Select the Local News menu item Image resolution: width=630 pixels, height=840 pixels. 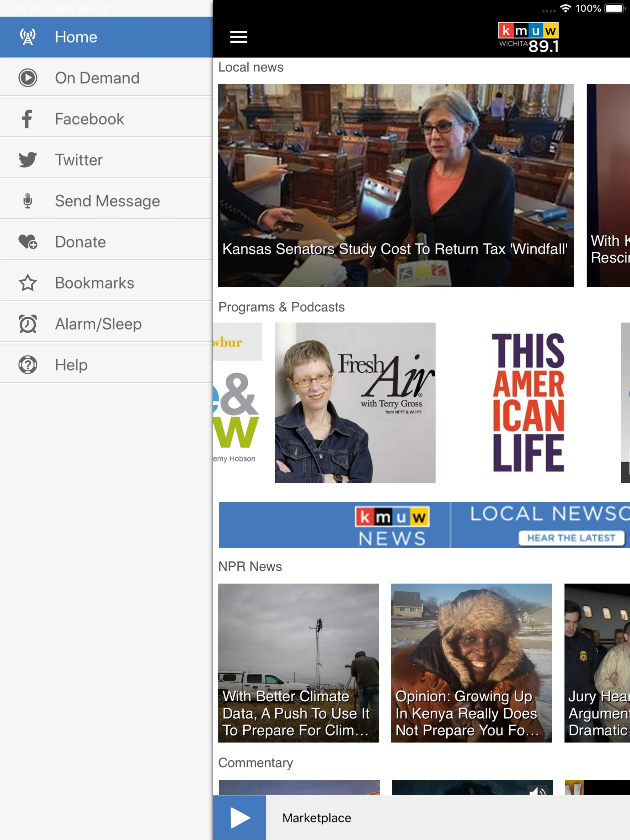(251, 67)
